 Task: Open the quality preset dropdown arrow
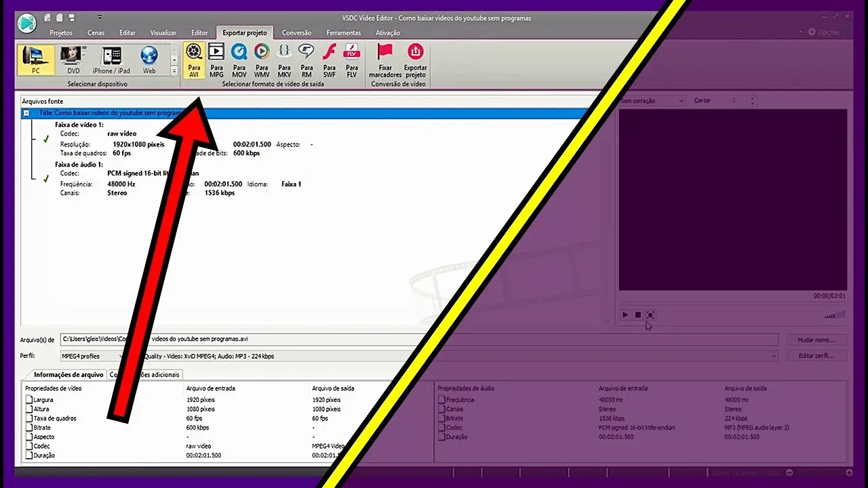pyautogui.click(x=773, y=356)
